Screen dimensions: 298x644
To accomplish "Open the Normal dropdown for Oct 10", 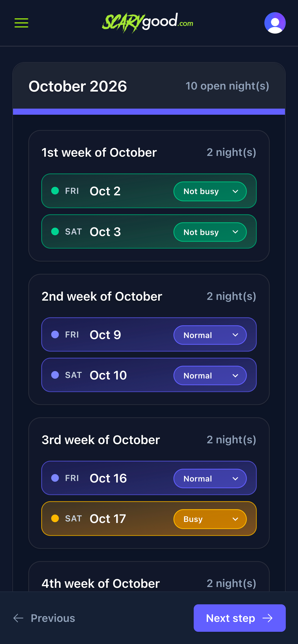I will pos(210,375).
